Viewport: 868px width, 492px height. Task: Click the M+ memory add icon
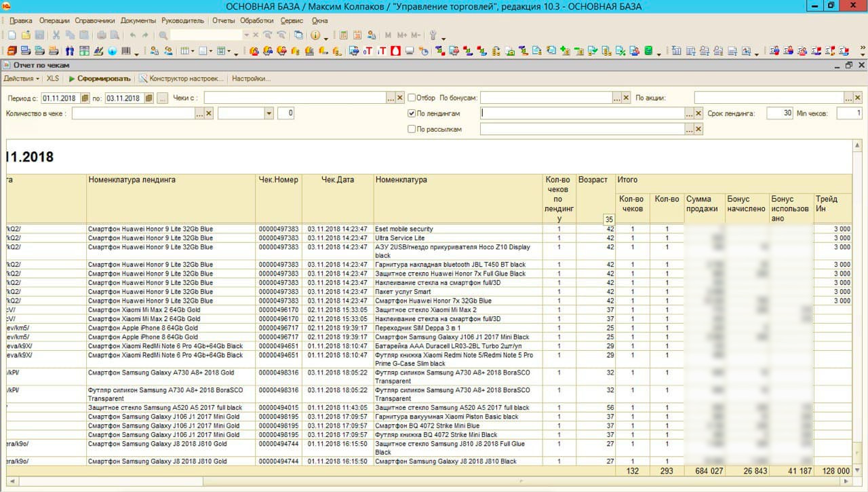pos(401,35)
